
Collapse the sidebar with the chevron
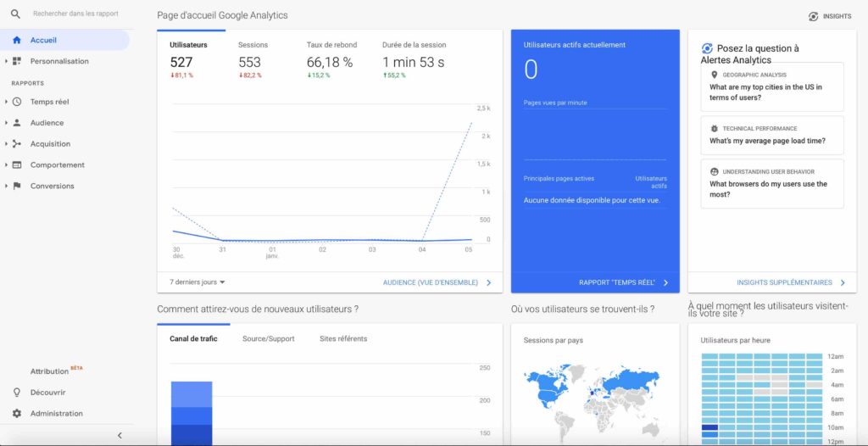pyautogui.click(x=120, y=436)
